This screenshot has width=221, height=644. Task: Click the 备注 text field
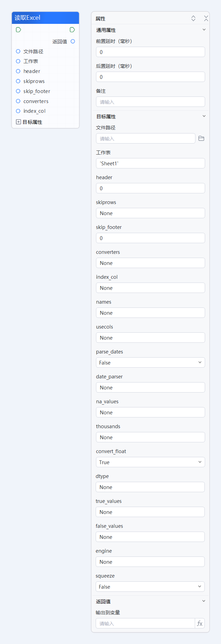pos(150,102)
